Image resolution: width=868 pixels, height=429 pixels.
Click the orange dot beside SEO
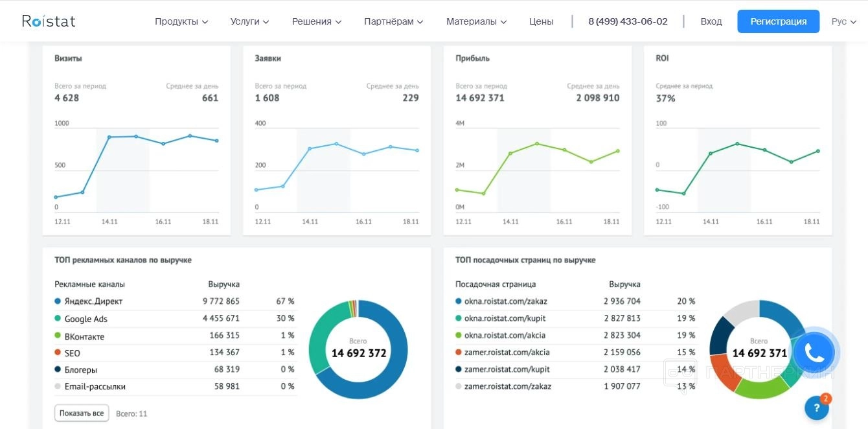pyautogui.click(x=58, y=353)
